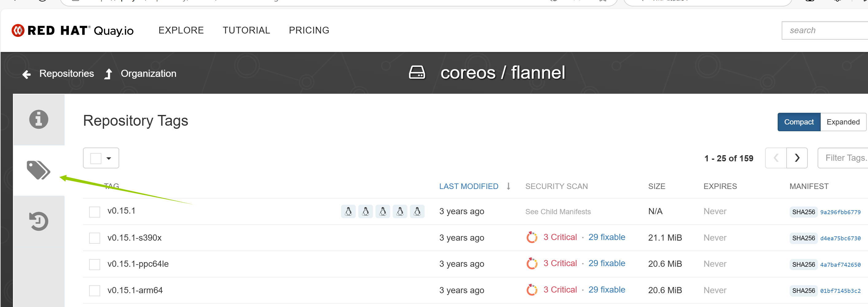Check the box for tag v0.15.1-arm64
This screenshot has width=868, height=307.
coord(95,290)
